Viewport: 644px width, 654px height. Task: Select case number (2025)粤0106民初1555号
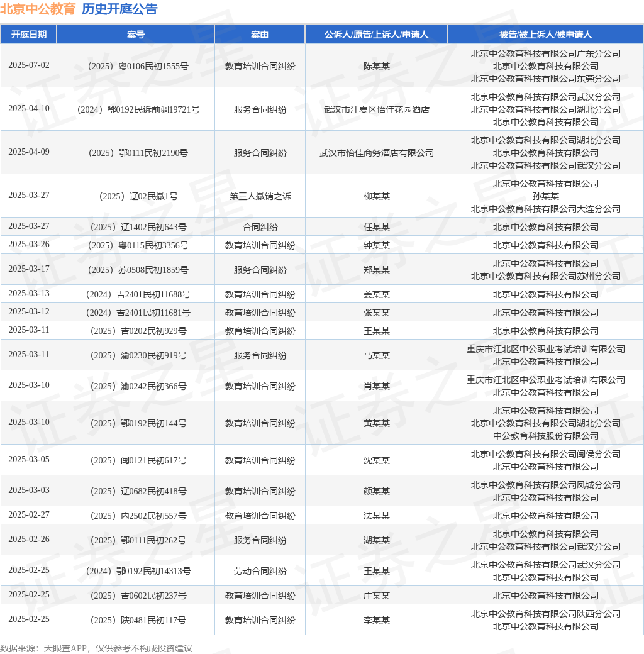pyautogui.click(x=136, y=66)
